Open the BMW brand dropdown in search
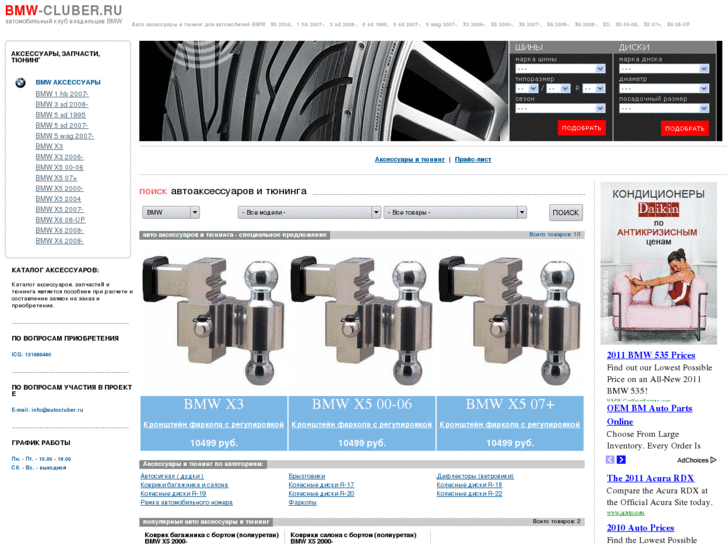Image resolution: width=727 pixels, height=545 pixels. (171, 212)
